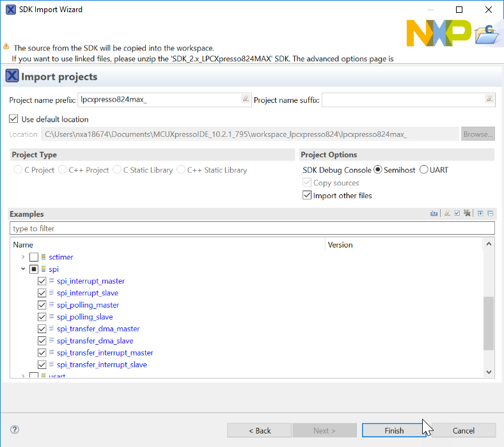Screen dimensions: 504x447
Task: Click the import from XML toolbar icon in Examples
Action: coord(434,214)
